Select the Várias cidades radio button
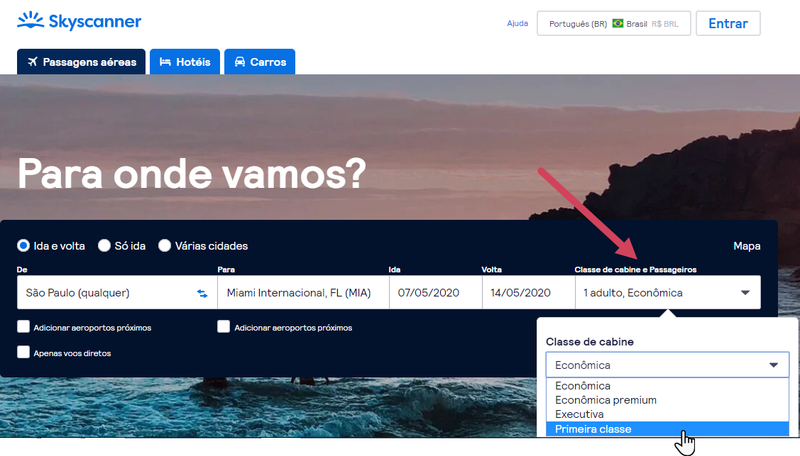The width and height of the screenshot is (800, 456). click(x=164, y=246)
